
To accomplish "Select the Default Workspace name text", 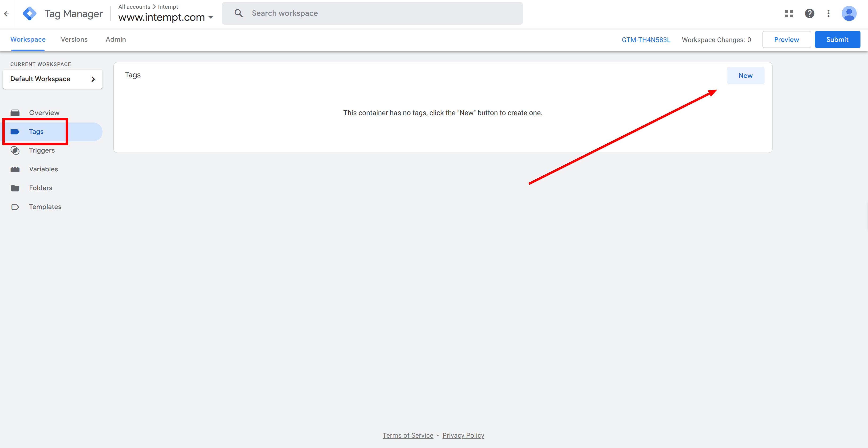I will tap(40, 79).
